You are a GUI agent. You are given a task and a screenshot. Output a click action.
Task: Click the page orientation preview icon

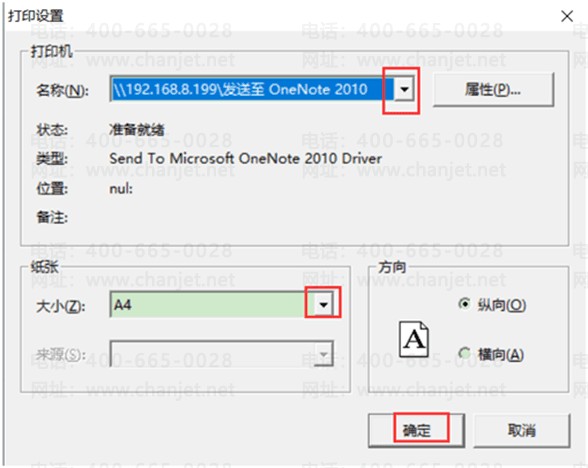pos(414,339)
